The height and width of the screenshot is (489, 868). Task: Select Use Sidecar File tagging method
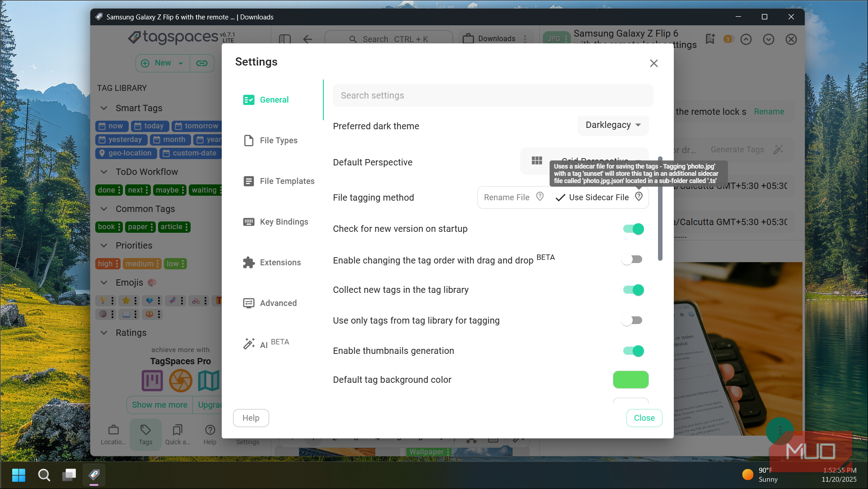point(599,197)
